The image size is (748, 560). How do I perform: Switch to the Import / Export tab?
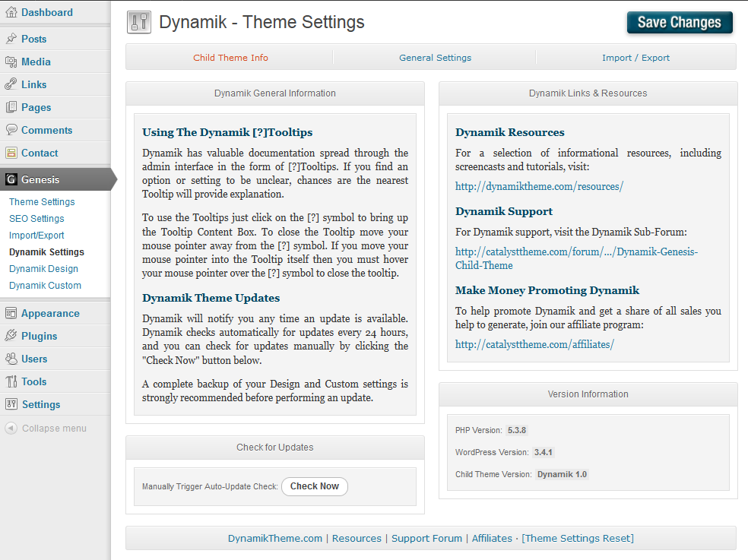coord(635,58)
